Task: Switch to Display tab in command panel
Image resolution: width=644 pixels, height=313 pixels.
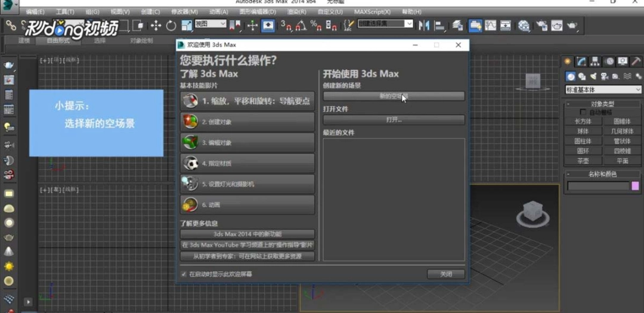Action: [623, 61]
